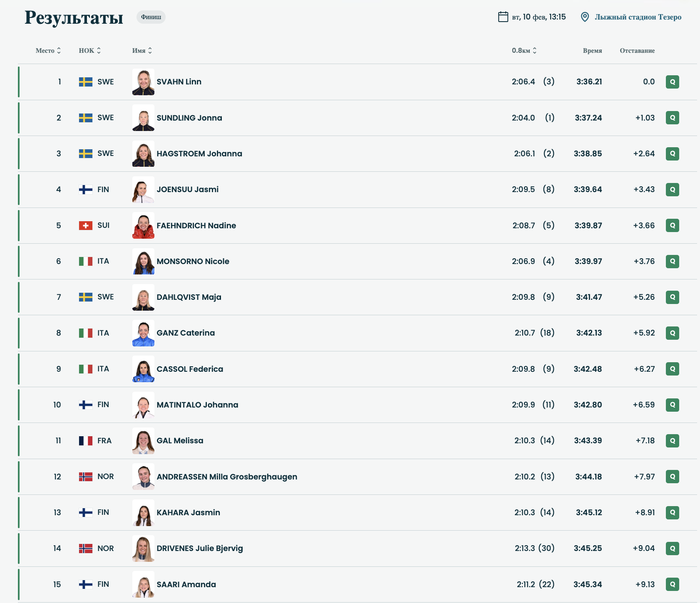Click the location pin icon
700x603 pixels.
[x=585, y=17]
